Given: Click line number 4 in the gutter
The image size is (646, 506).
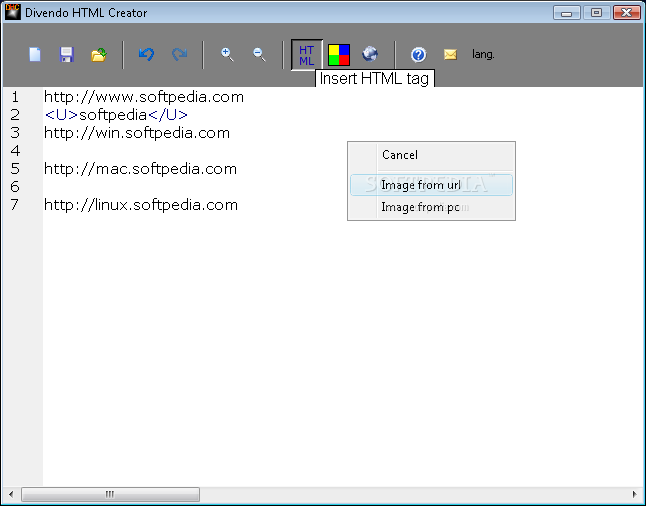Looking at the screenshot, I should (x=15, y=151).
